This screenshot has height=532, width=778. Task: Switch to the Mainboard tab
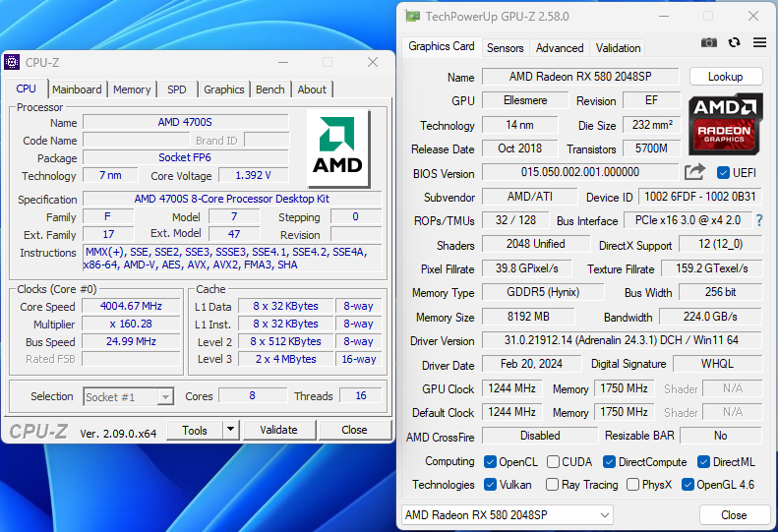(77, 89)
